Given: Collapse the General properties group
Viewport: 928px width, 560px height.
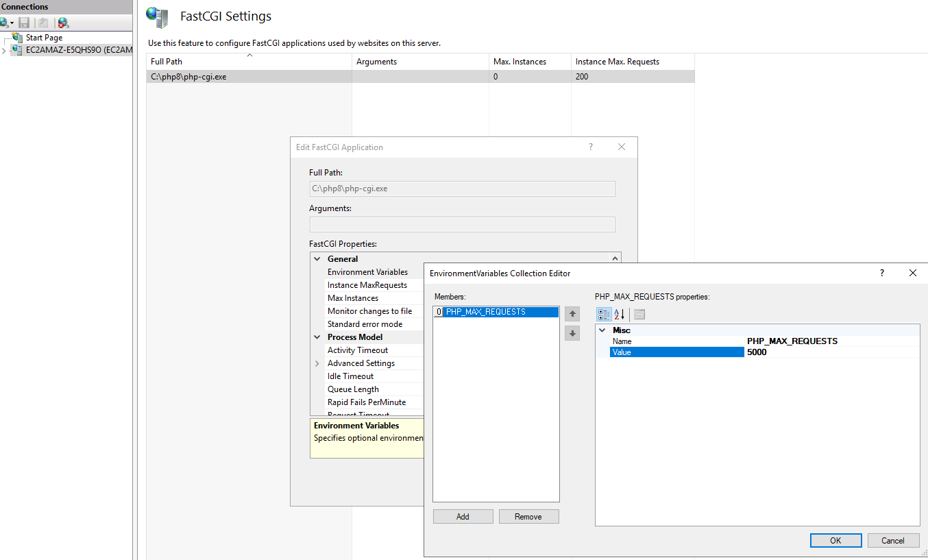Looking at the screenshot, I should pyautogui.click(x=317, y=259).
